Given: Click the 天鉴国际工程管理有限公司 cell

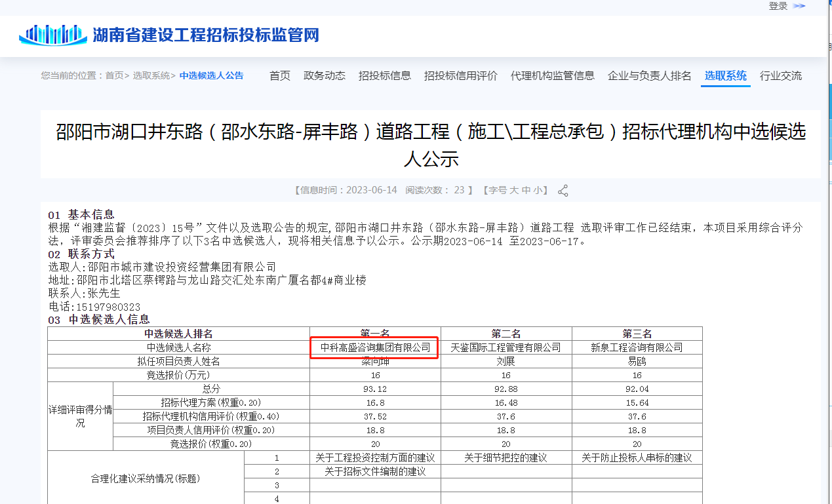Looking at the screenshot, I should pyautogui.click(x=506, y=347).
